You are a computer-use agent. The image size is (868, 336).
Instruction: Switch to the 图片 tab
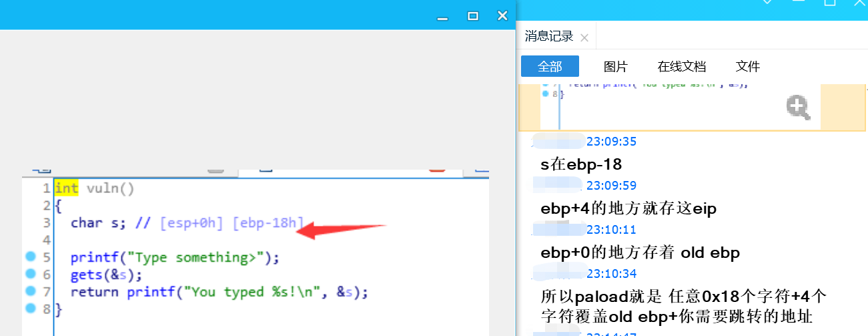(x=615, y=66)
